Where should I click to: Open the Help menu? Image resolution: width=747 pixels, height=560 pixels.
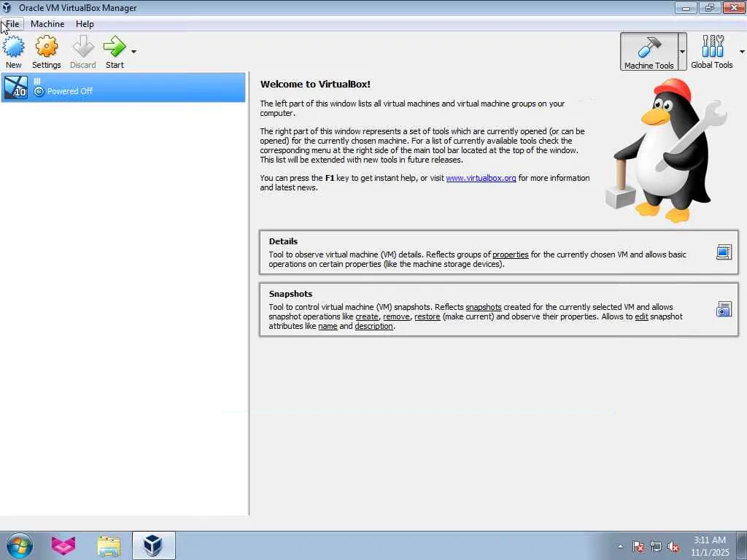coord(85,24)
